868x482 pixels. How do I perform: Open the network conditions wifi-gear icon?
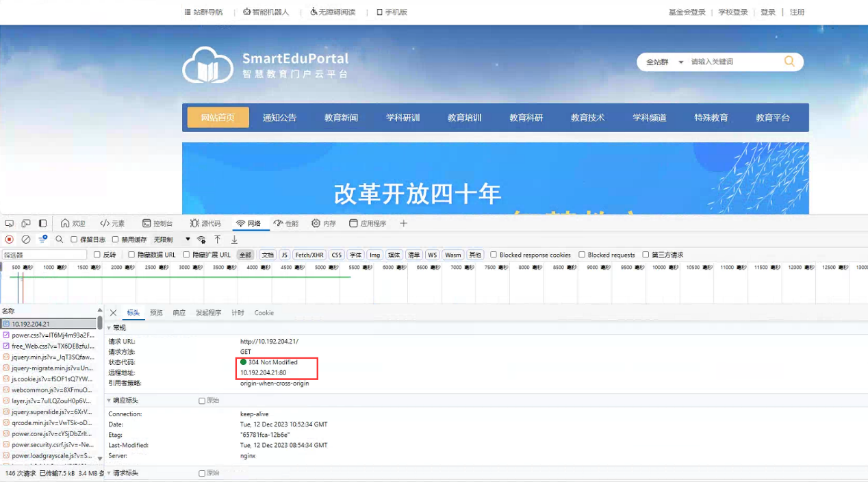201,240
